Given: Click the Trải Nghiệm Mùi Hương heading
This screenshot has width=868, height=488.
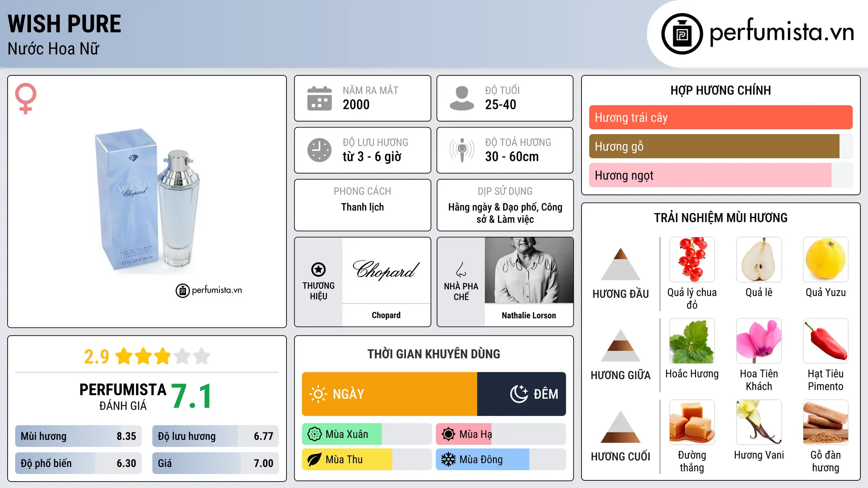Looking at the screenshot, I should tap(721, 218).
